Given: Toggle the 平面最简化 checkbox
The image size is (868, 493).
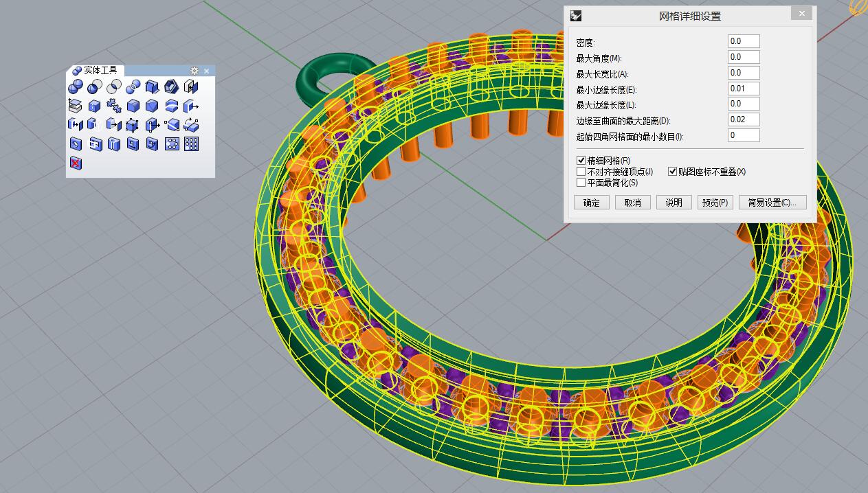Looking at the screenshot, I should (x=581, y=183).
